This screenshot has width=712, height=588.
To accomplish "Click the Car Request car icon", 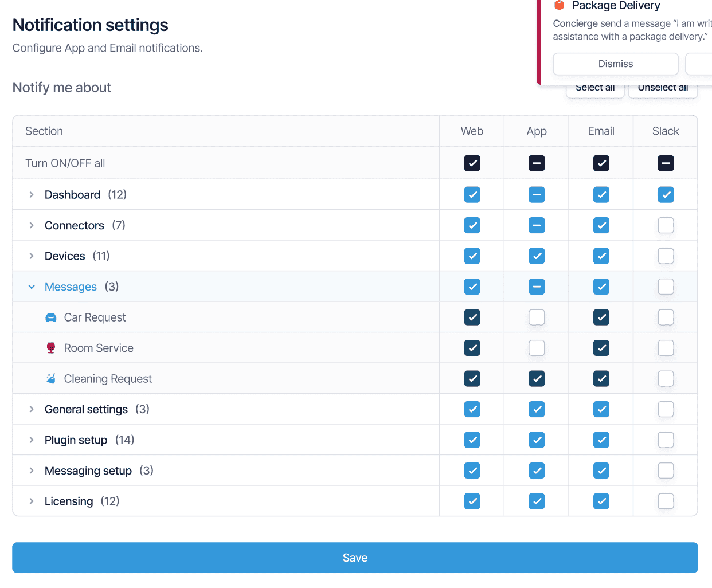I will click(51, 317).
